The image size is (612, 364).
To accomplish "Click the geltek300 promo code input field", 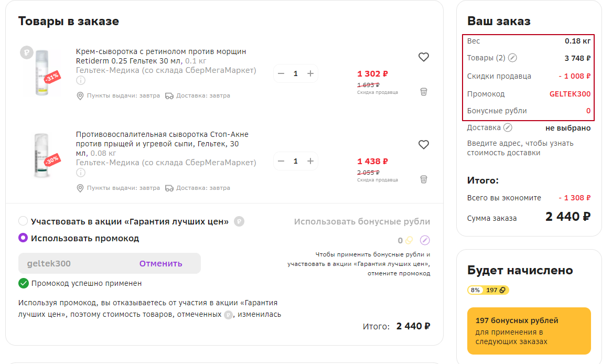I will click(x=73, y=264).
